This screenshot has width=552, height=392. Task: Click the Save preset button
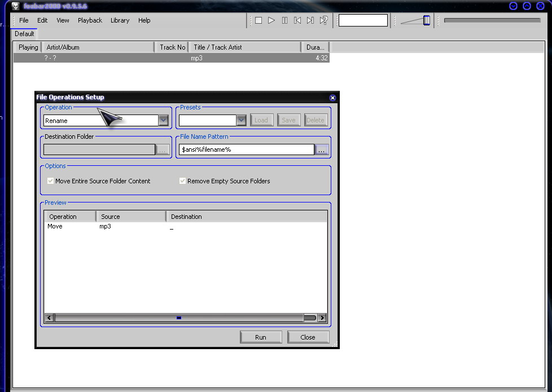[x=288, y=120]
